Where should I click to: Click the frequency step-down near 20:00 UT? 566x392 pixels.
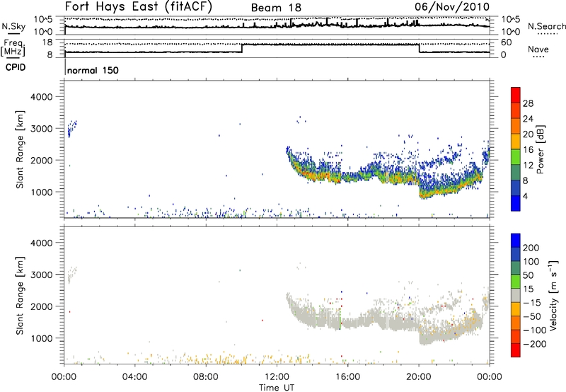click(x=420, y=48)
